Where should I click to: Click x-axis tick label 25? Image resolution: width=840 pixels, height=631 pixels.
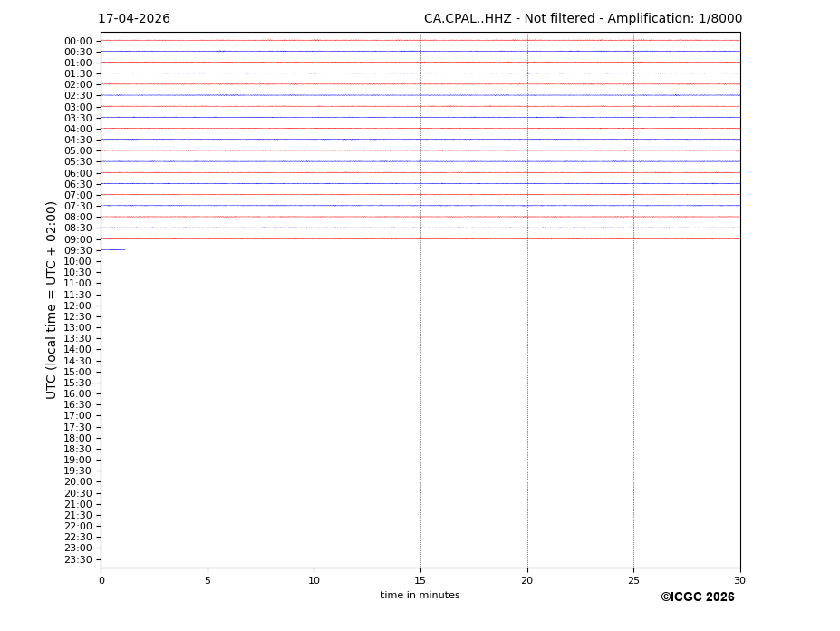633,580
